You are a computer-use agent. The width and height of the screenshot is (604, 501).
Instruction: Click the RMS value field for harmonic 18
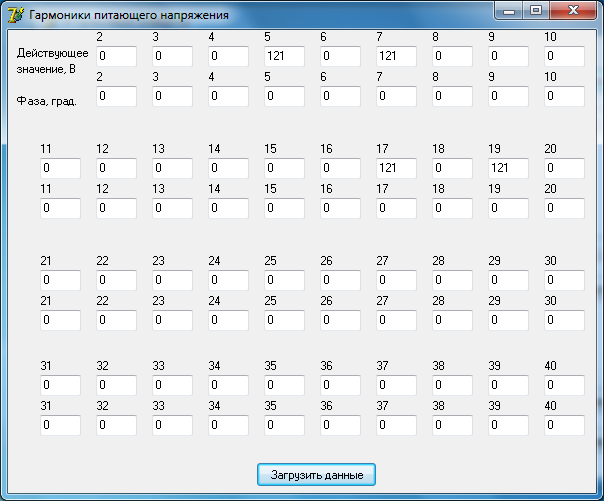[452, 168]
